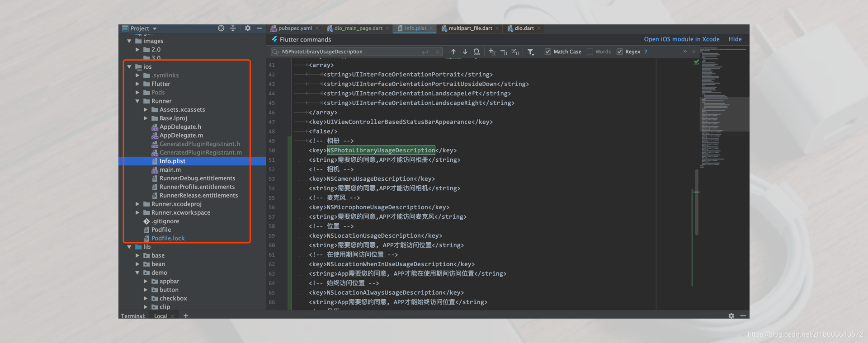868x343 pixels.
Task: Select the .gitignore file
Action: pos(165,221)
